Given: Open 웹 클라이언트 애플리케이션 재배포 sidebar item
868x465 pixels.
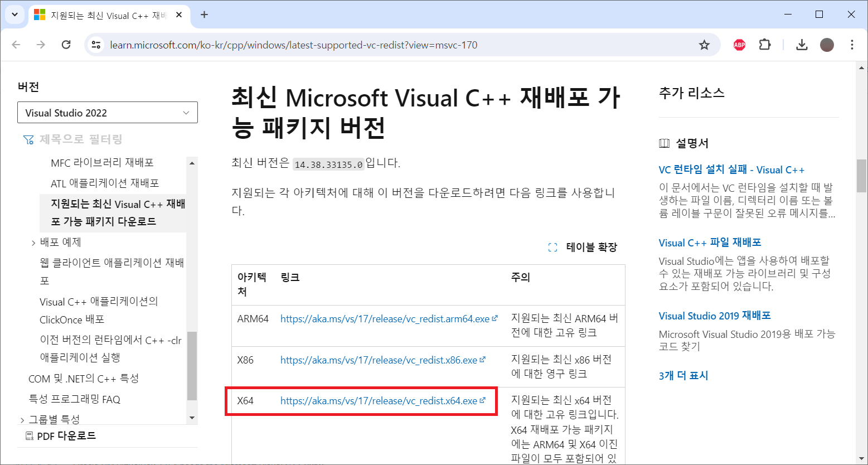Looking at the screenshot, I should [x=112, y=272].
